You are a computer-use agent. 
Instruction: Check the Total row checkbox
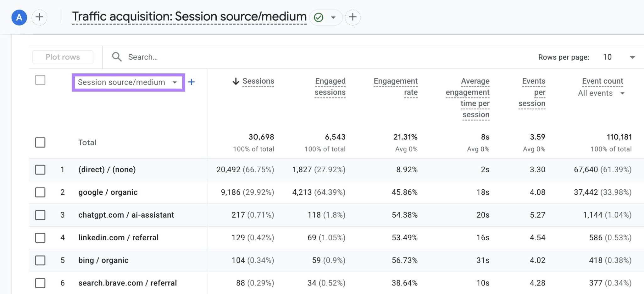(x=40, y=142)
